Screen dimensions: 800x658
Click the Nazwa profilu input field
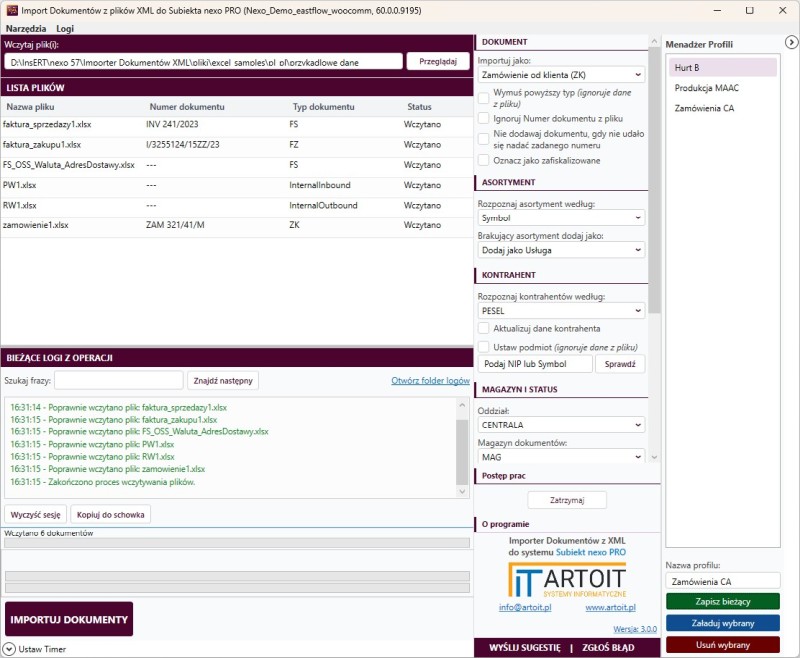click(722, 581)
